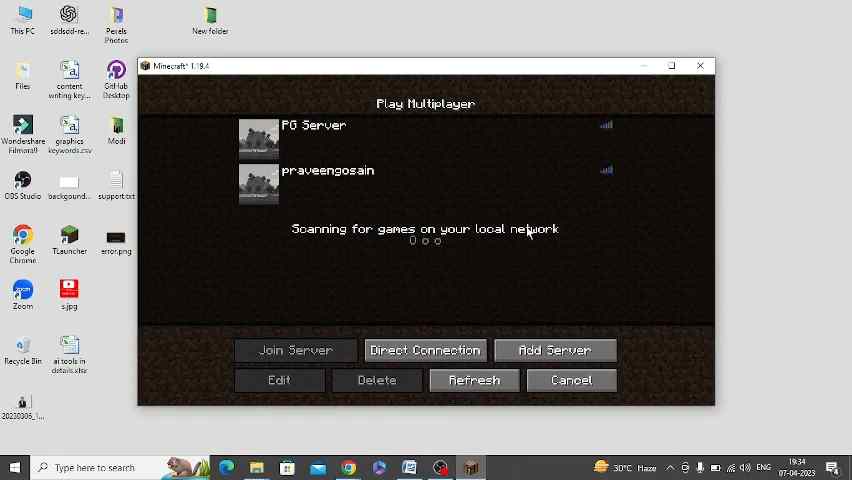Select Wondershare Filmora shortcut
This screenshot has height=480, width=852.
23,134
